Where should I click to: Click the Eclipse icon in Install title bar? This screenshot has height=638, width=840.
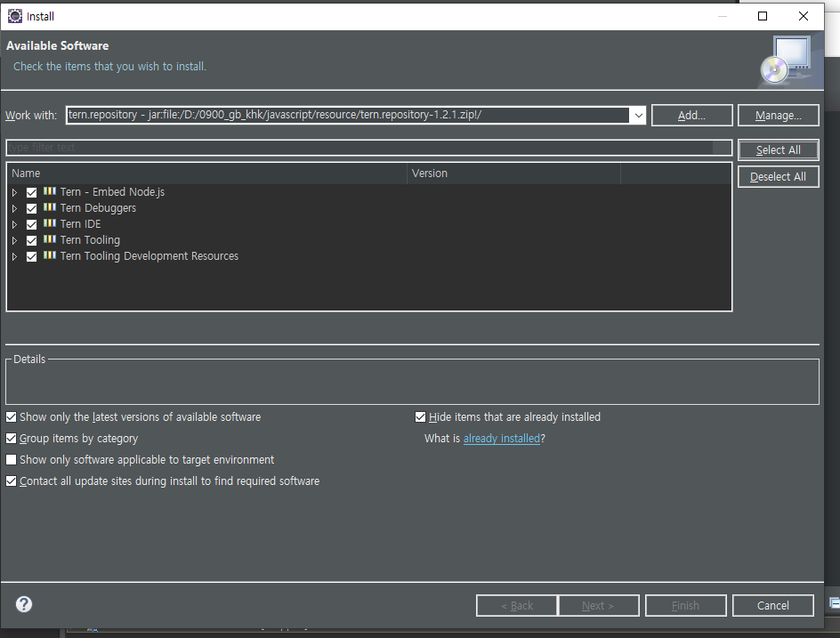click(15, 16)
